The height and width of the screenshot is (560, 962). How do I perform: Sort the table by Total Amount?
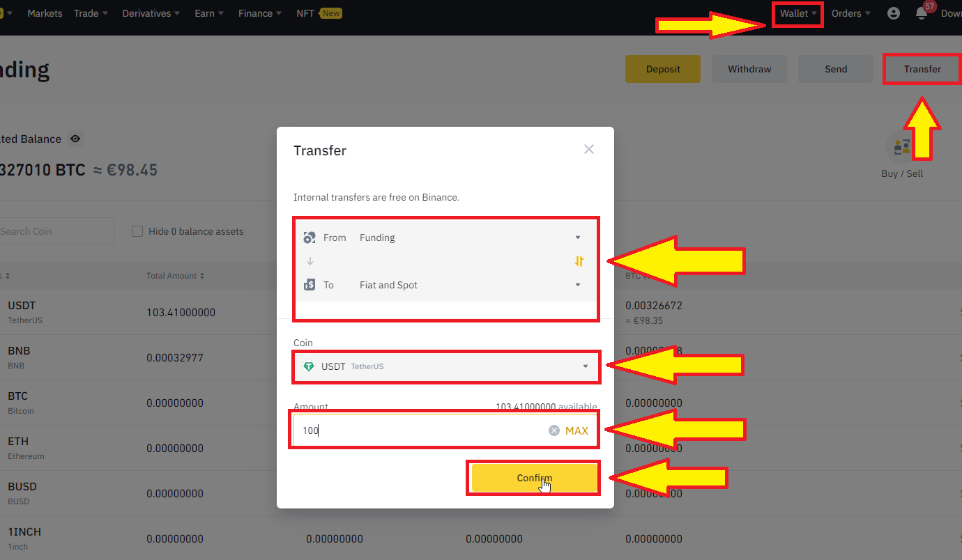pos(176,276)
